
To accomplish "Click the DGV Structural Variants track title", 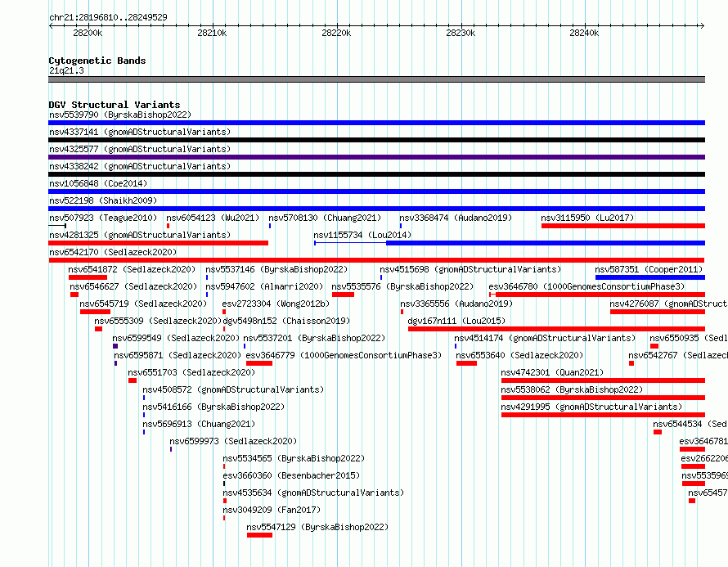I will pyautogui.click(x=115, y=105).
